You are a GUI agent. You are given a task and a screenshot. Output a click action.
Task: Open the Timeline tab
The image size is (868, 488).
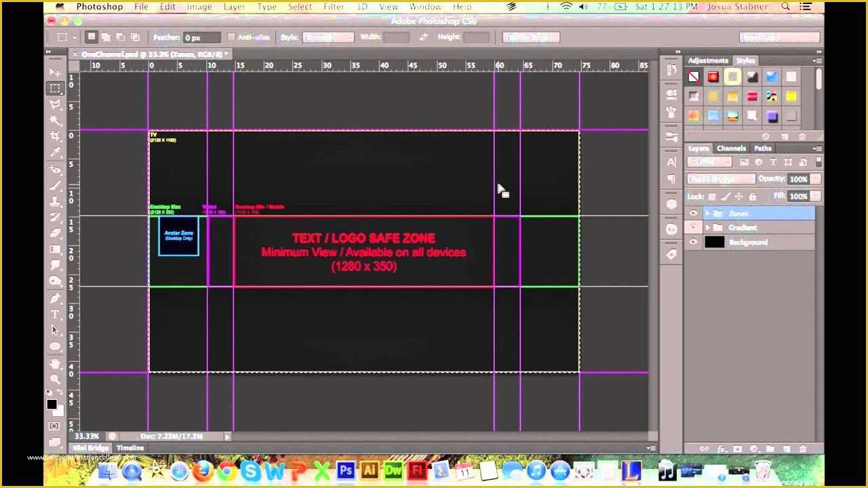(x=130, y=448)
